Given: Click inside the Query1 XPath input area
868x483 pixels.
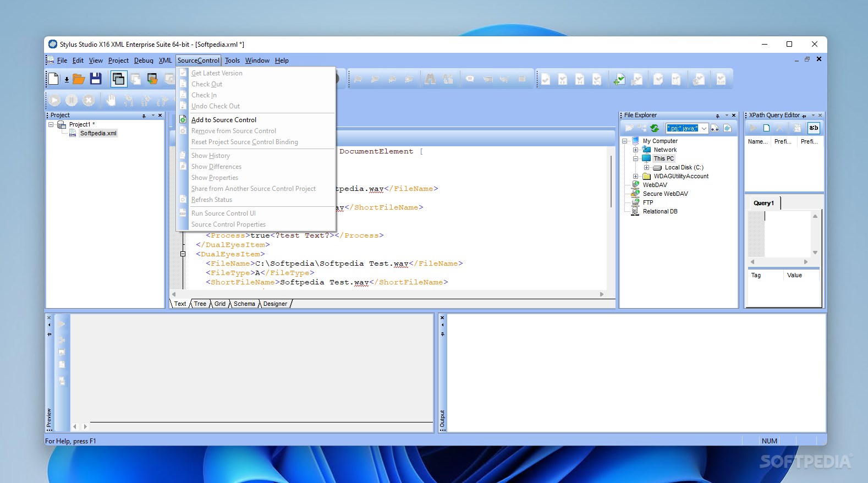Looking at the screenshot, I should [x=787, y=234].
